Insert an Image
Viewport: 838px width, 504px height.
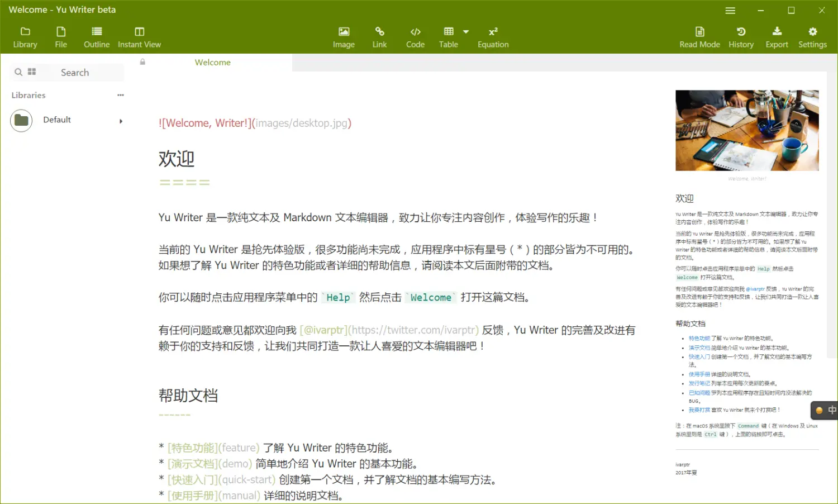344,37
